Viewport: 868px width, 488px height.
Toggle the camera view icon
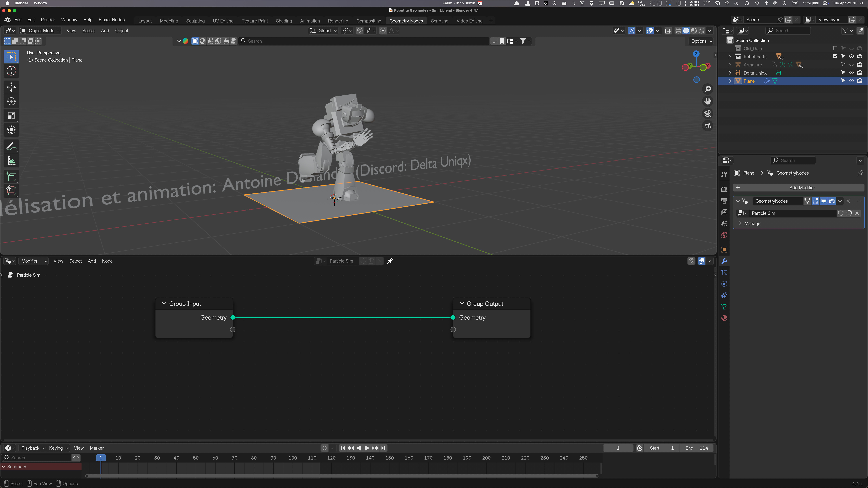pos(708,113)
